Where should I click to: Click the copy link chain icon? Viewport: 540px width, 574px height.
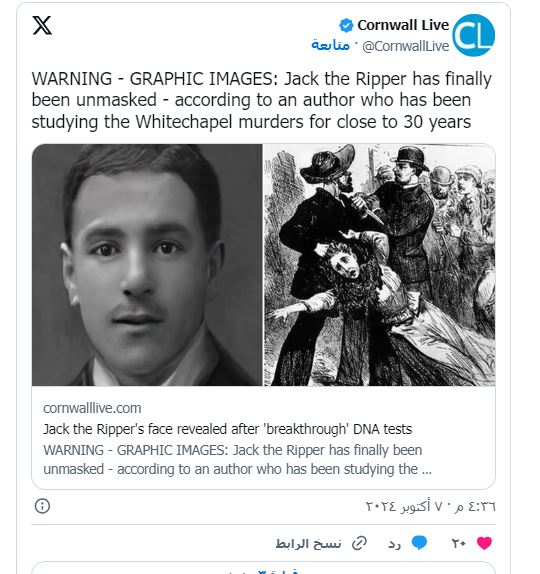point(359,543)
